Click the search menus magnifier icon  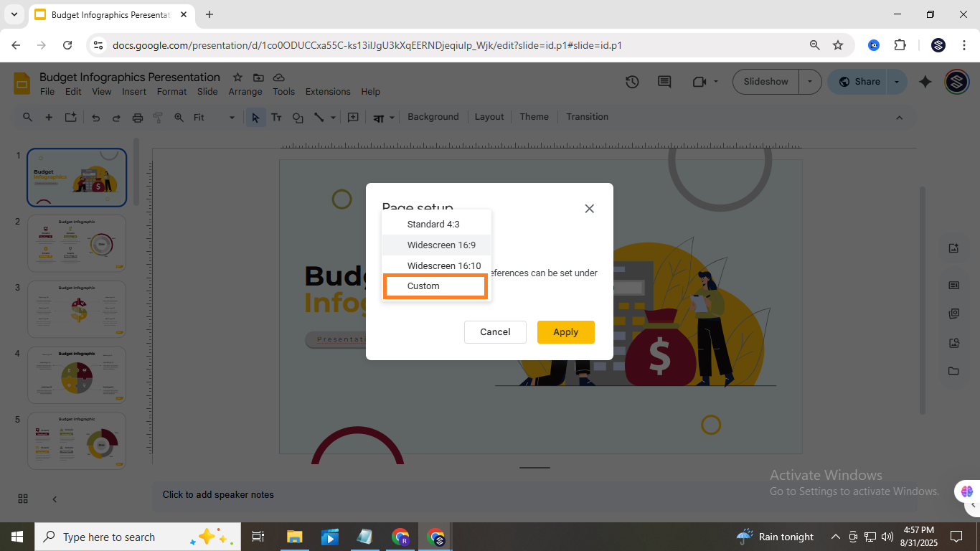pos(27,117)
